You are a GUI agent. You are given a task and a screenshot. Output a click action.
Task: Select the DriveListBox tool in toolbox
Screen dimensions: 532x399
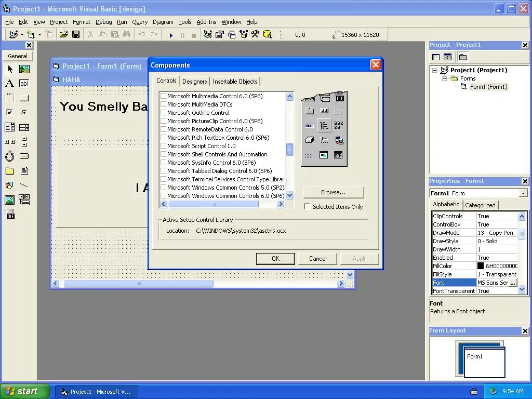point(24,156)
